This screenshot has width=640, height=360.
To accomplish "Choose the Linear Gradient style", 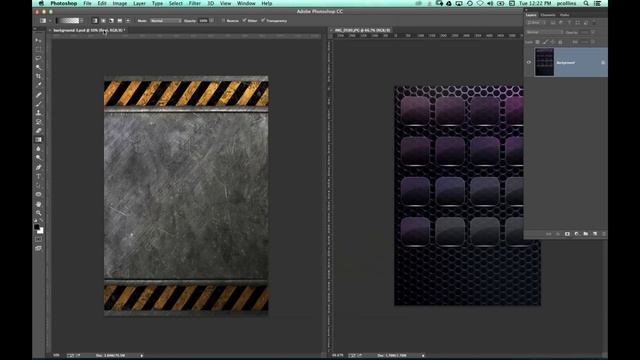I will pyautogui.click(x=95, y=20).
